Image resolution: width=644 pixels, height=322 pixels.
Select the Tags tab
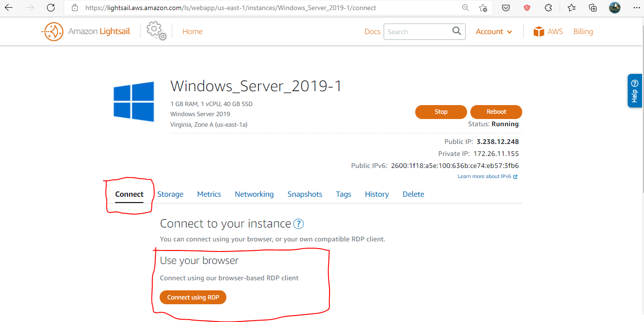point(343,194)
